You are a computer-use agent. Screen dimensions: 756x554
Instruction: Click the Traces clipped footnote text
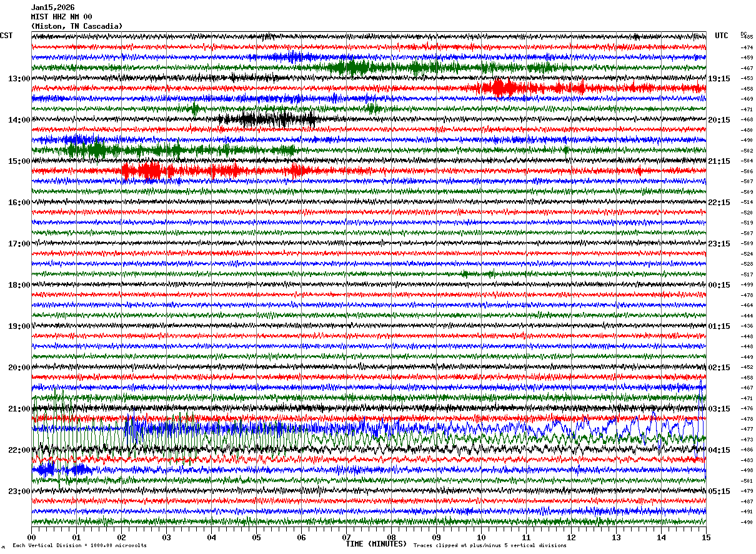pos(490,545)
